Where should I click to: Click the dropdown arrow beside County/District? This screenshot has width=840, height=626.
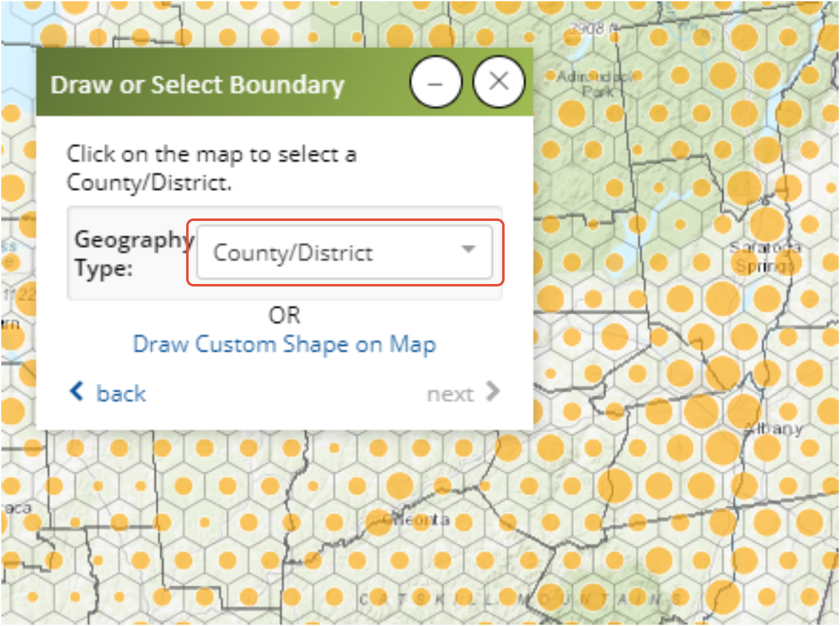(468, 250)
